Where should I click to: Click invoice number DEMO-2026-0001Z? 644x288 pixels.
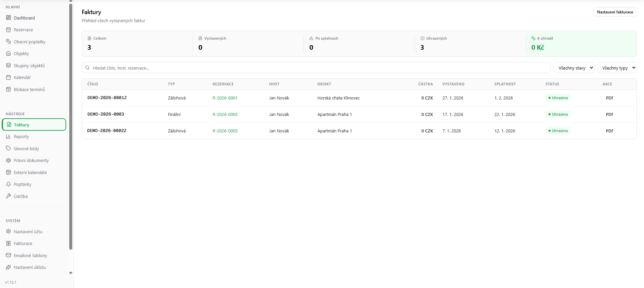tap(107, 97)
